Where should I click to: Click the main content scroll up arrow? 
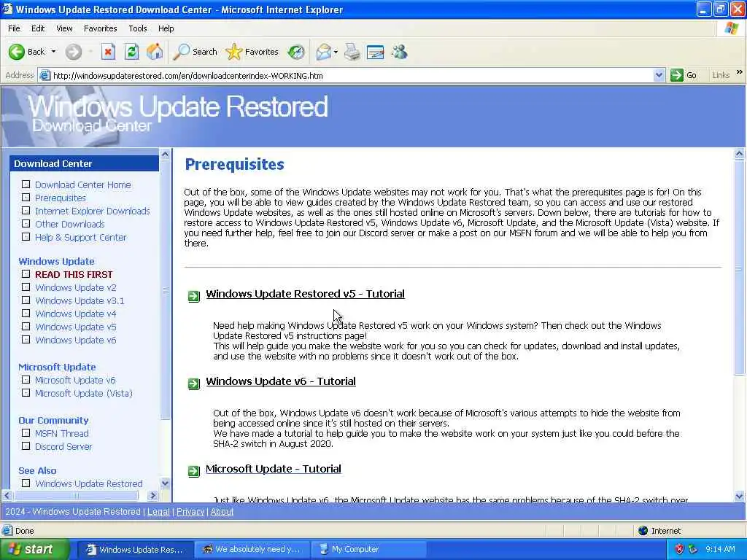740,154
